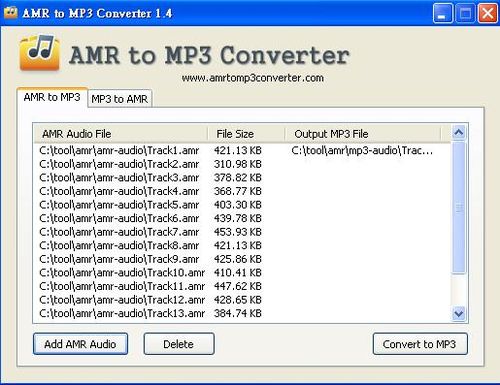Sort by AMR Audio File column header
The width and height of the screenshot is (500, 385).
(x=121, y=134)
